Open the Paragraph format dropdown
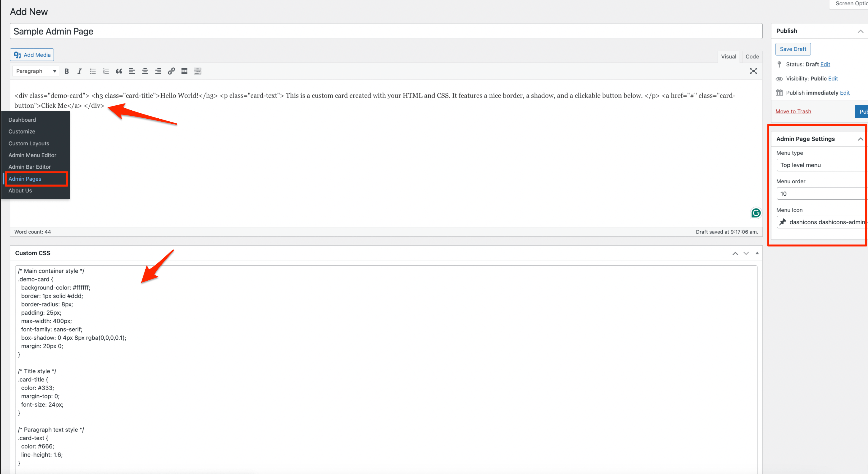 36,71
